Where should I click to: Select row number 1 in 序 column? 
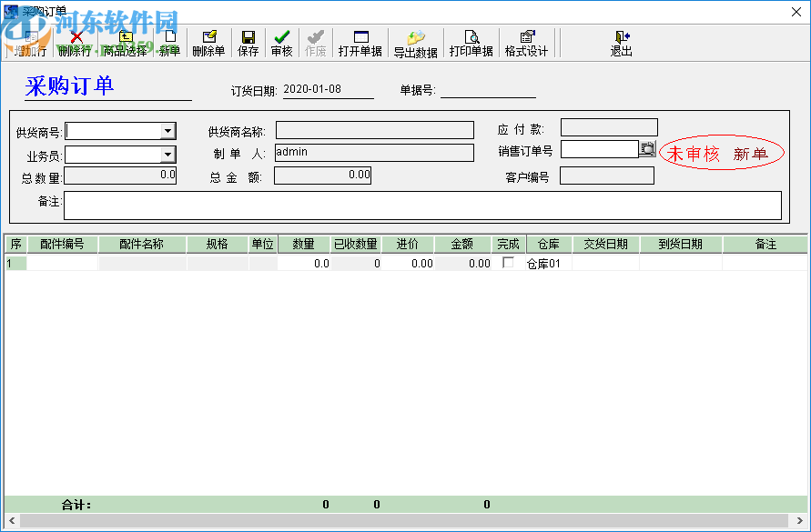(x=15, y=263)
